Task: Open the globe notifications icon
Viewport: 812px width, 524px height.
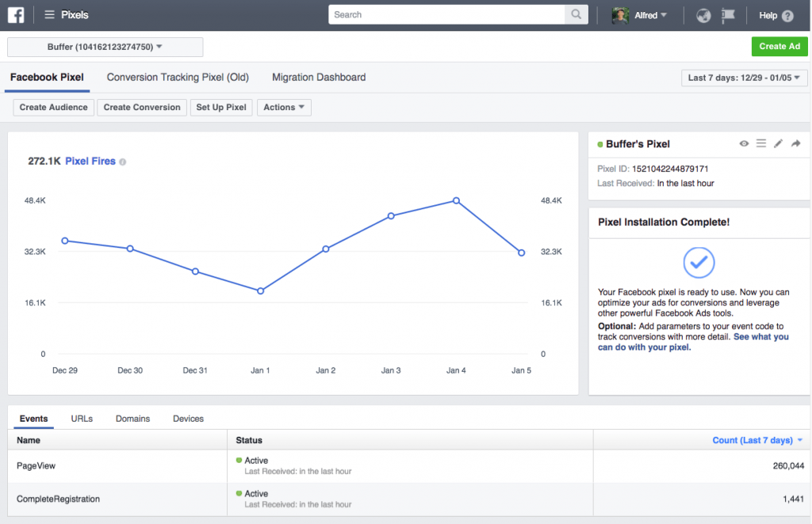Action: click(x=703, y=15)
